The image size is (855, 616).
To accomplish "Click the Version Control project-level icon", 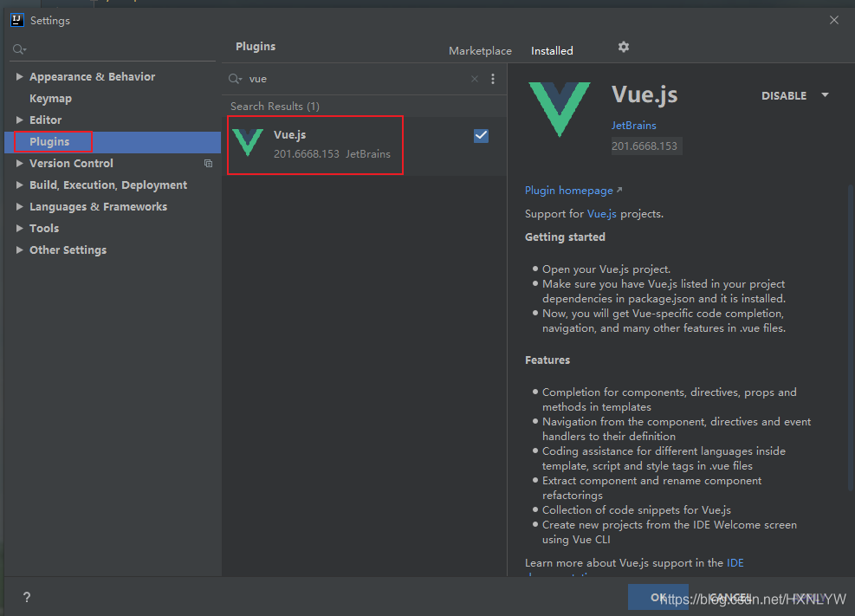I will coord(208,163).
